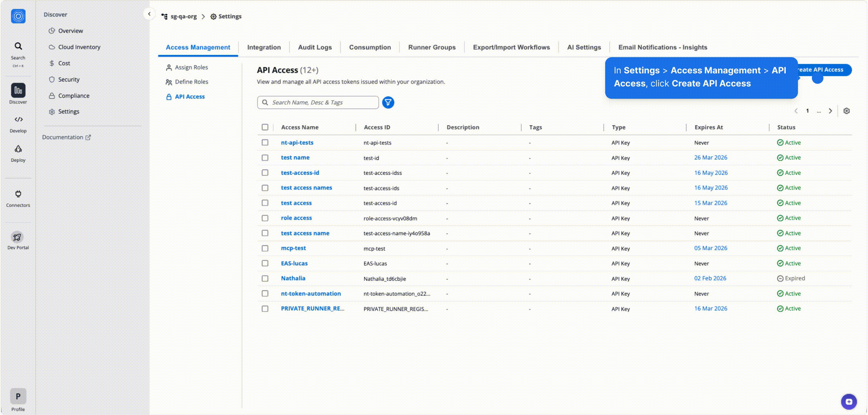Click the floating plus button at bottom right

pos(848,401)
